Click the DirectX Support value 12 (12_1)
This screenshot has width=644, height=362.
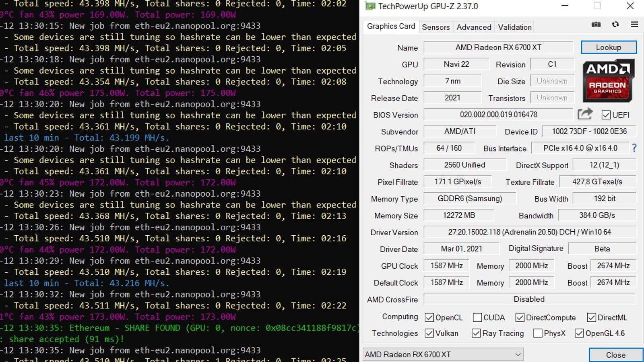click(x=604, y=165)
